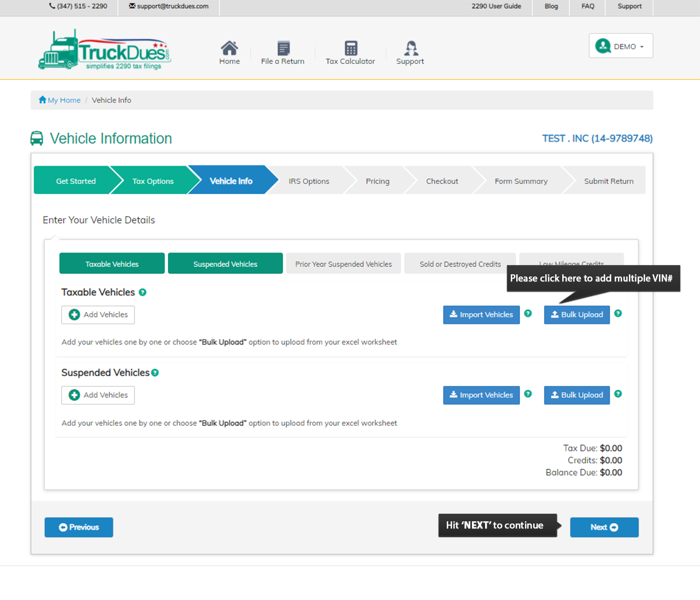
Task: Open the Tax Calculator icon
Action: tap(351, 48)
